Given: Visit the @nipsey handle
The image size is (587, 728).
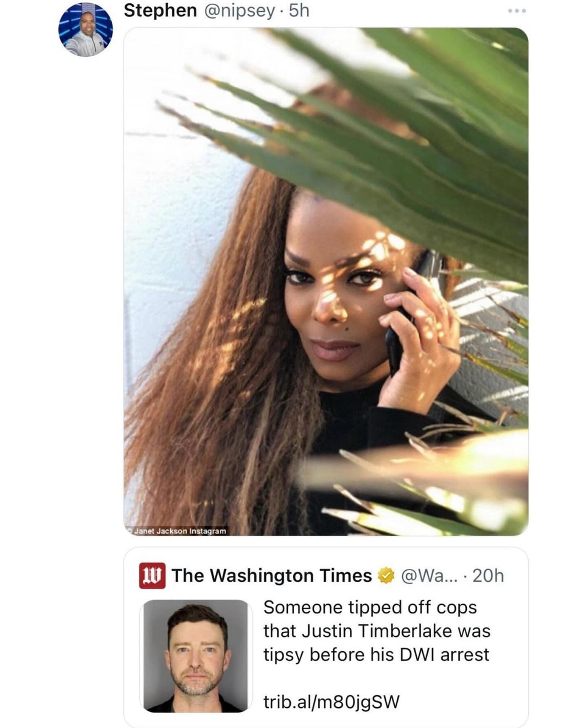Looking at the screenshot, I should [238, 11].
